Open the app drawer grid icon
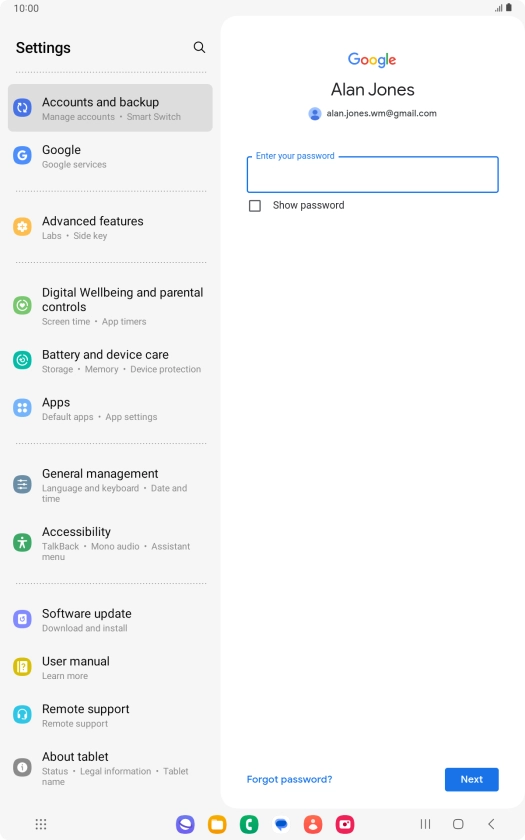This screenshot has width=525, height=840. click(x=41, y=824)
